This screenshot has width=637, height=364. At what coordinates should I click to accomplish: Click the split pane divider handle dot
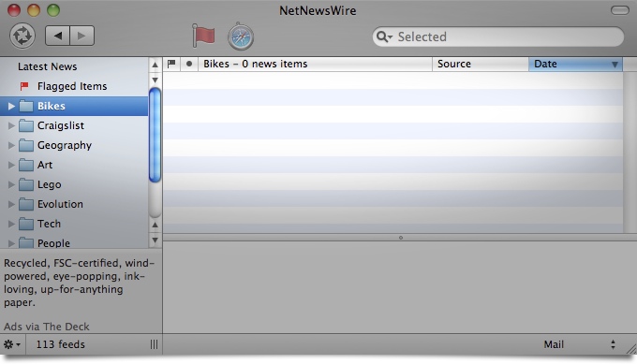[x=401, y=238]
